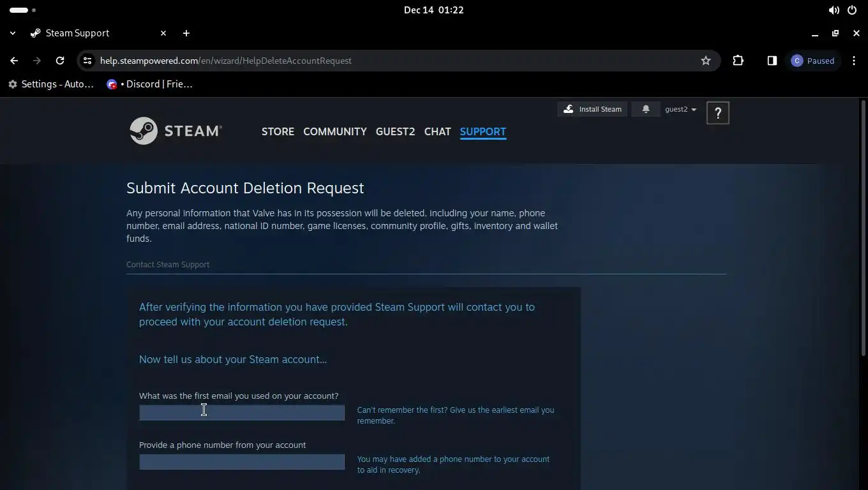Click the page vertical scrollbar
The height and width of the screenshot is (490, 868).
[x=864, y=228]
